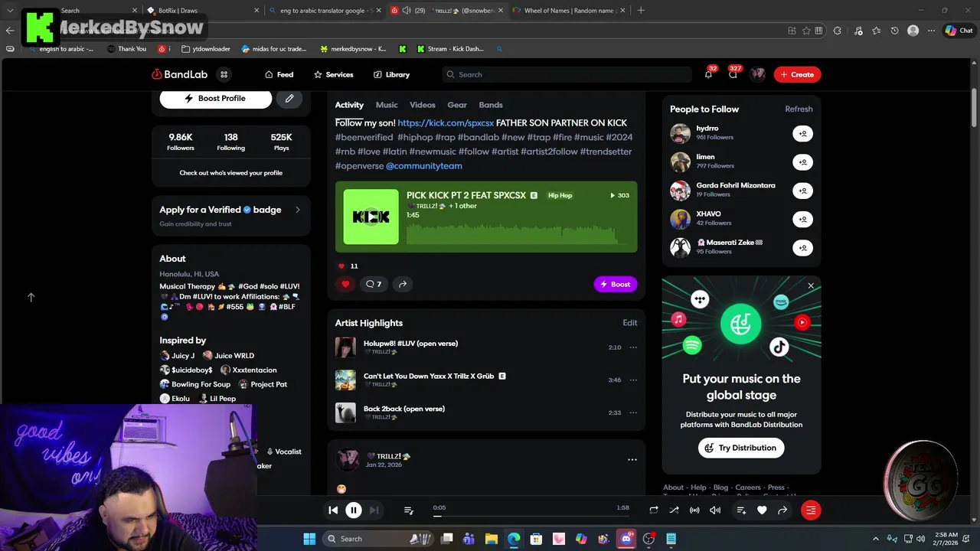Skip to the previous track
This screenshot has width=980, height=551.
click(333, 510)
